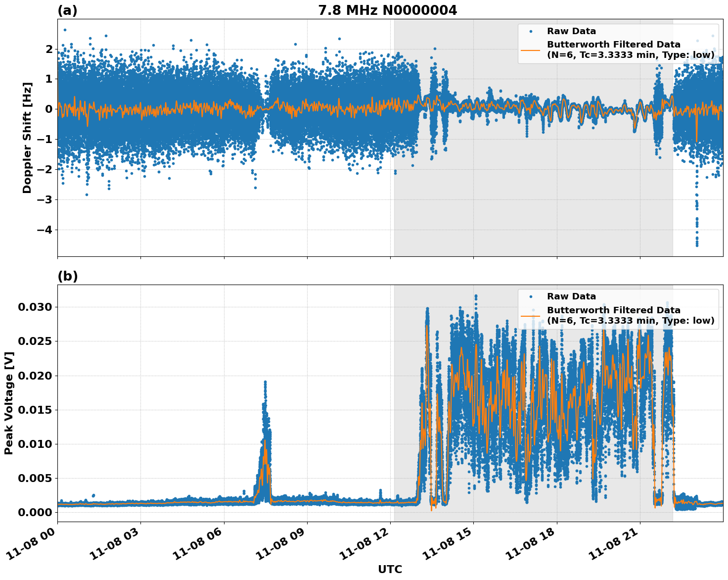Click the UTC axis label
The image size is (728, 580).
pos(390,569)
